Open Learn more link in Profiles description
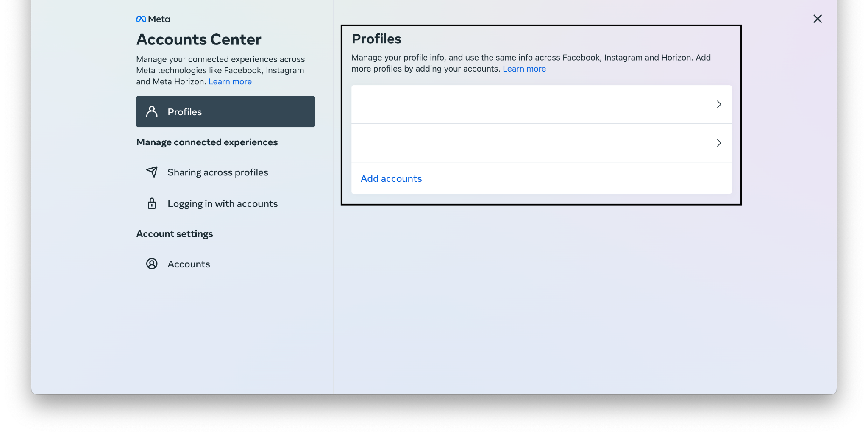 pos(524,69)
